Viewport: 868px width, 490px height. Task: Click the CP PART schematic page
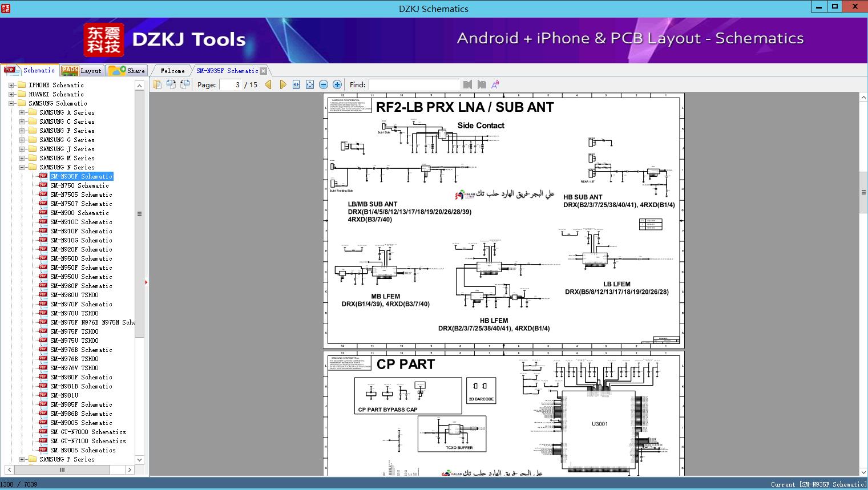coord(504,414)
